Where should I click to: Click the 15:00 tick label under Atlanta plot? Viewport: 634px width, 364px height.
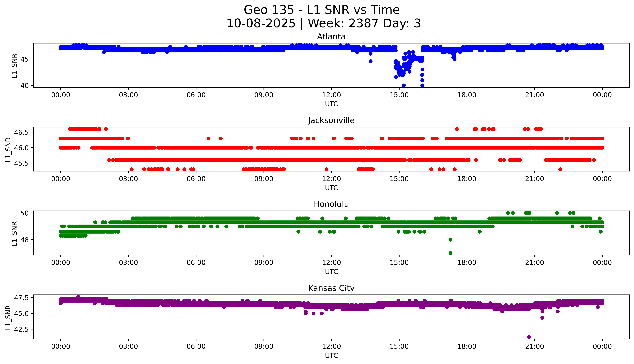coord(399,95)
